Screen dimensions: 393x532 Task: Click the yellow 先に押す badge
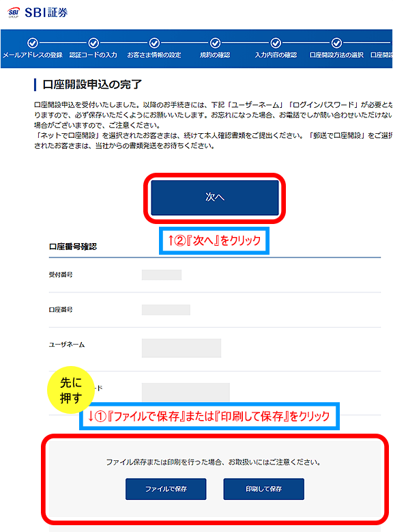70,390
